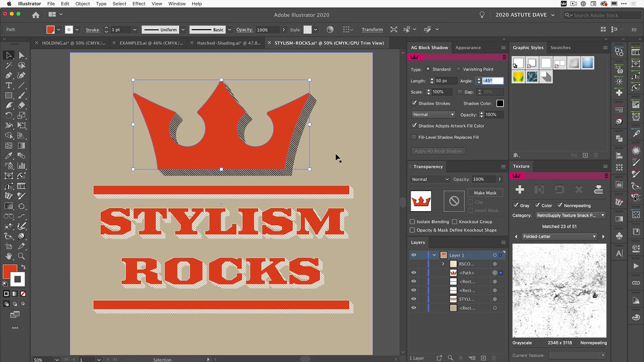Open Transparency blending mode dropdown
The width and height of the screenshot is (644, 362).
[x=430, y=179]
